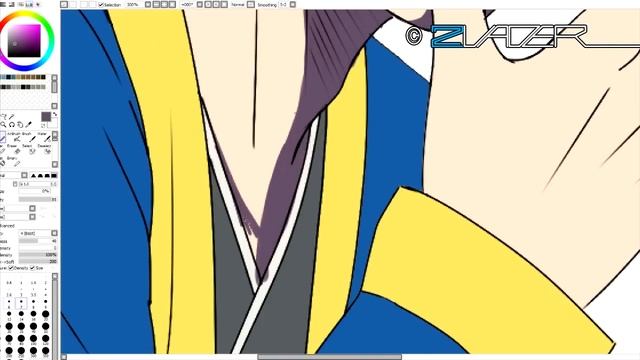Image resolution: width=640 pixels, height=360 pixels.
Task: Reset canvas zoom button
Action: [x=172, y=4]
